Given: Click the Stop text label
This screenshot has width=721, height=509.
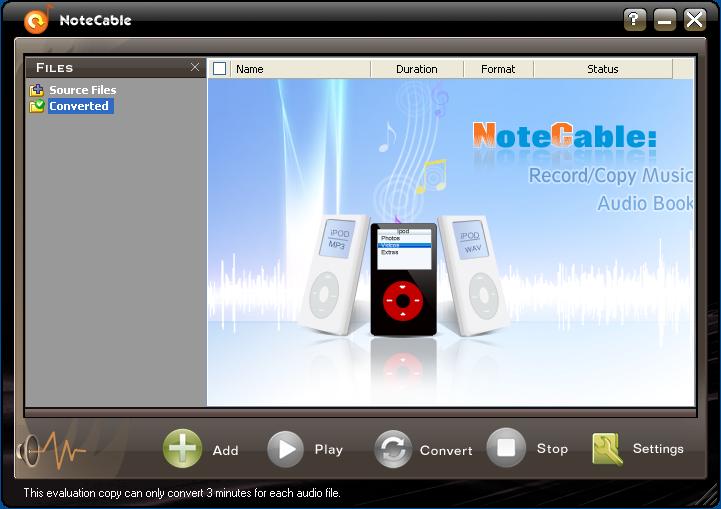Looking at the screenshot, I should [552, 448].
